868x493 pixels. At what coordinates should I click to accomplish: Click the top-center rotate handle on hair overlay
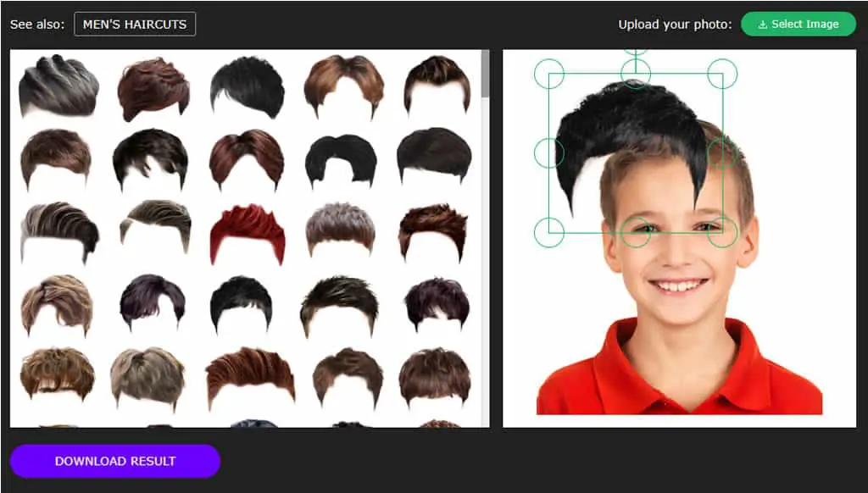(636, 52)
